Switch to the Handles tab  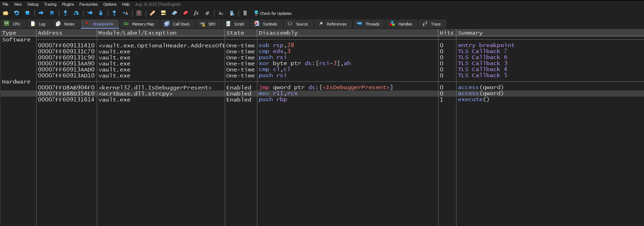(401, 24)
